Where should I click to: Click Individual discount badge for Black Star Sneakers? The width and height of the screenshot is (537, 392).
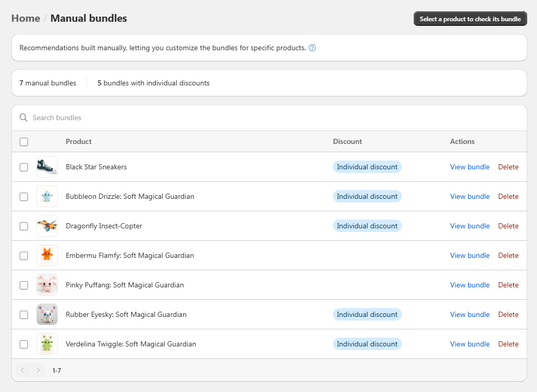(x=367, y=167)
